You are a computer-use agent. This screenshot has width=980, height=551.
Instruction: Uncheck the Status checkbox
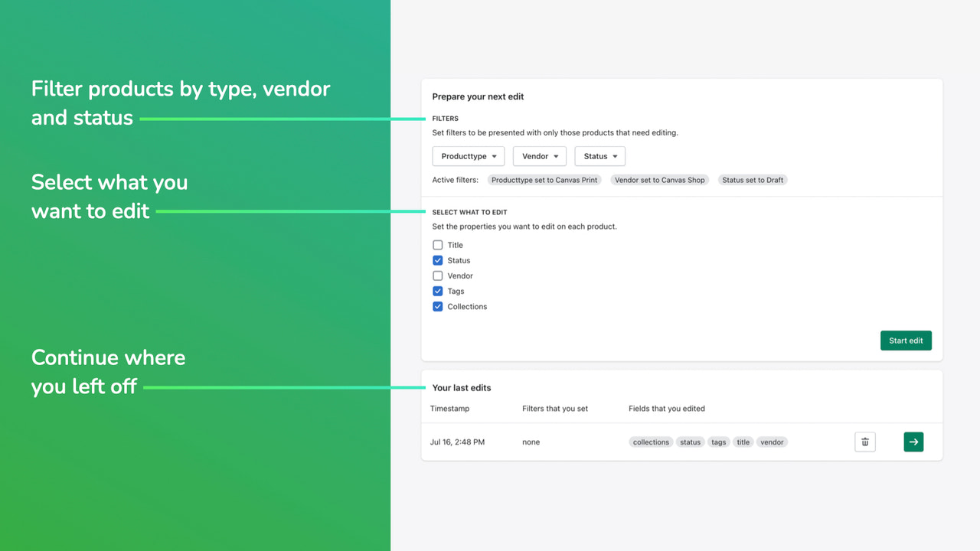pos(437,260)
